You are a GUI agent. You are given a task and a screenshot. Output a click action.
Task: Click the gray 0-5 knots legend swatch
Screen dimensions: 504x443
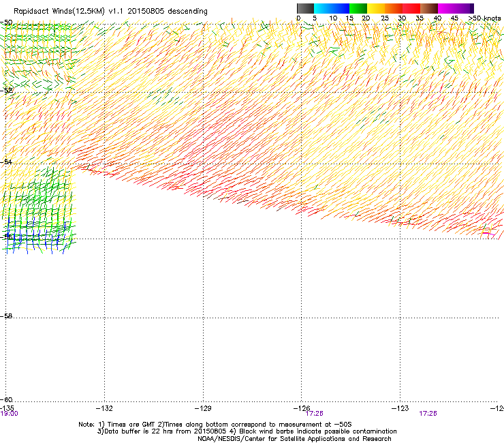305,8
